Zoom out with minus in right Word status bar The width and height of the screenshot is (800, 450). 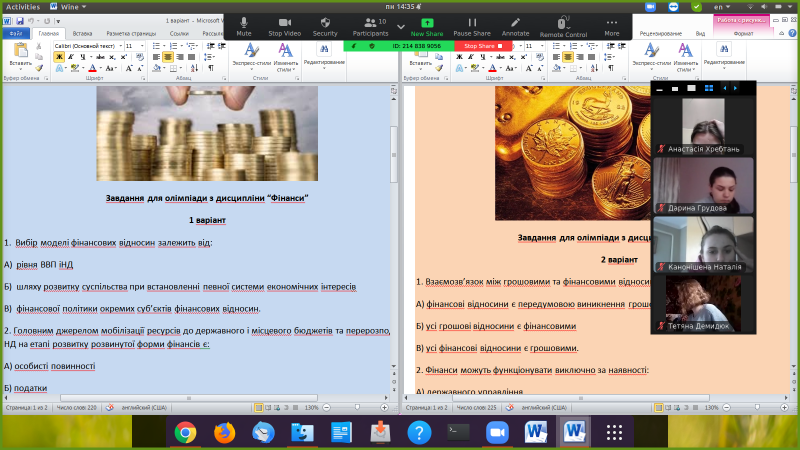click(727, 407)
